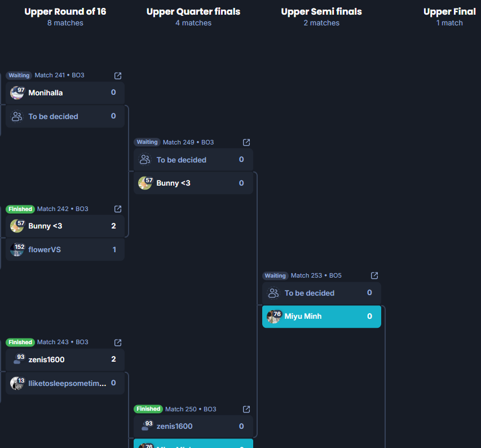Screen dimensions: 481x448
Task: Click zenis1600 avatar in Match 250
Action: tap(145, 426)
